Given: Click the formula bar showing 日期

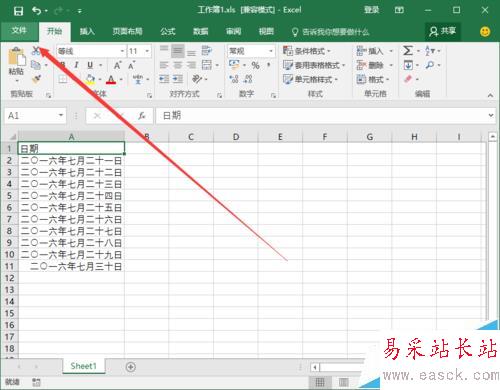Looking at the screenshot, I should coord(325,116).
